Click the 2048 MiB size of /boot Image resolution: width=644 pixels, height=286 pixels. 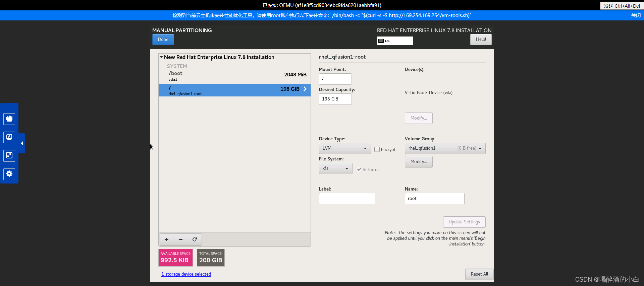(295, 75)
